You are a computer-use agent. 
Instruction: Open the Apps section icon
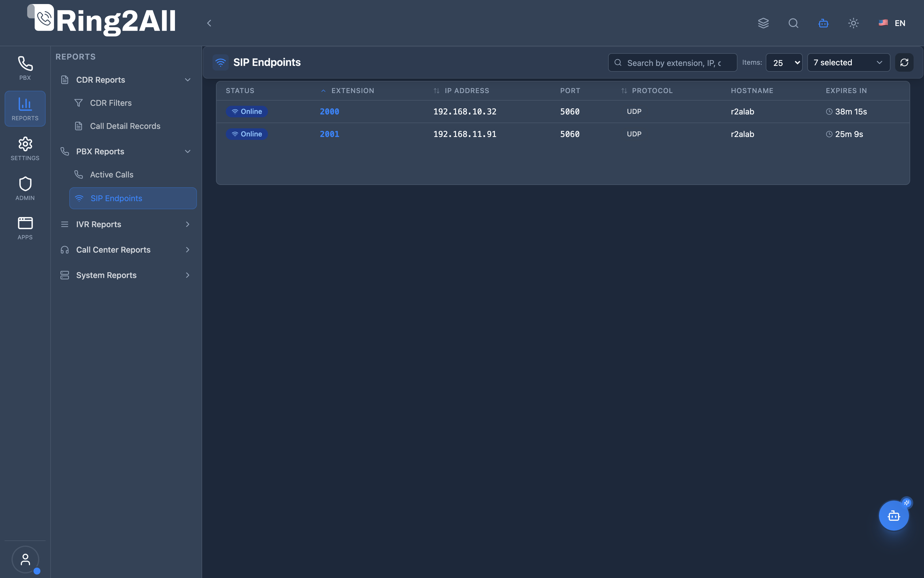click(x=25, y=228)
